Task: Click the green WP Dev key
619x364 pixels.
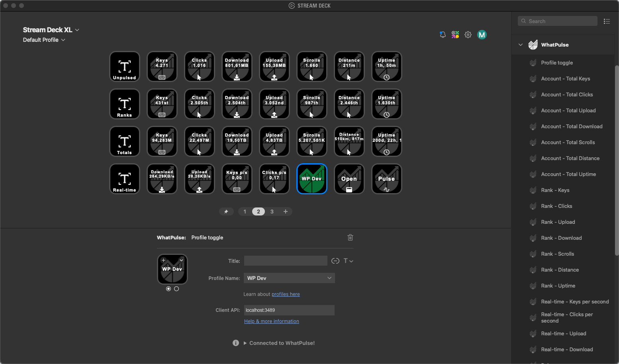Action: pos(311,179)
